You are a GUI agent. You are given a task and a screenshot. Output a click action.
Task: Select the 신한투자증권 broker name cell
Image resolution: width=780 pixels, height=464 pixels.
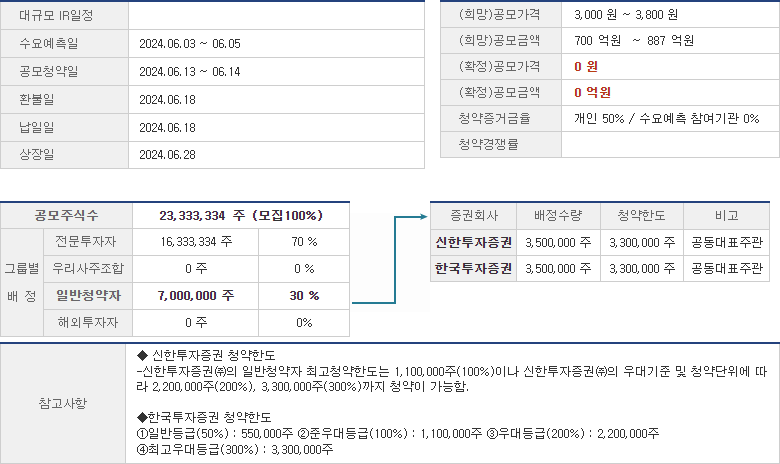(x=474, y=242)
